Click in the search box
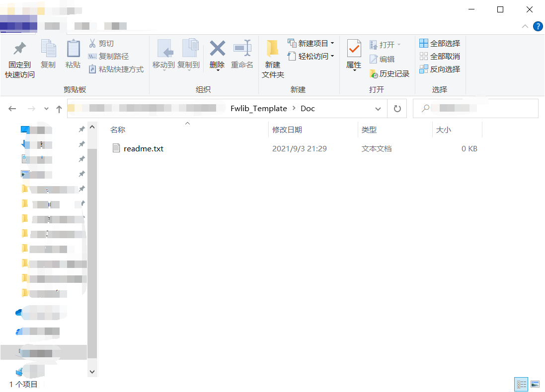This screenshot has width=545, height=392. tap(475, 108)
